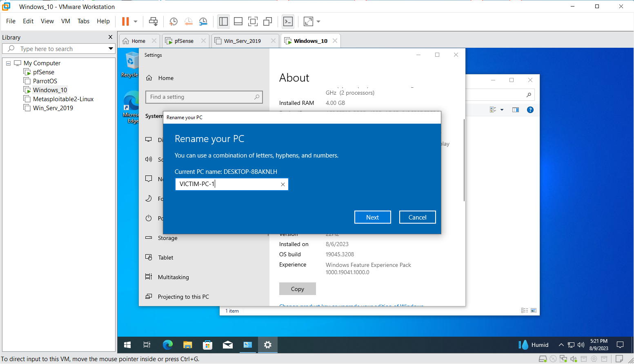Click the Copy button in About

click(298, 289)
